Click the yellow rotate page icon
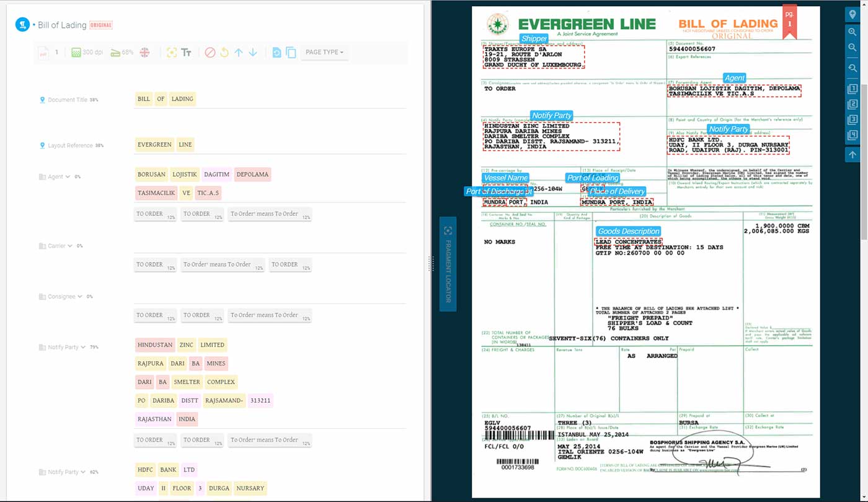This screenshot has height=502, width=868. [x=224, y=53]
